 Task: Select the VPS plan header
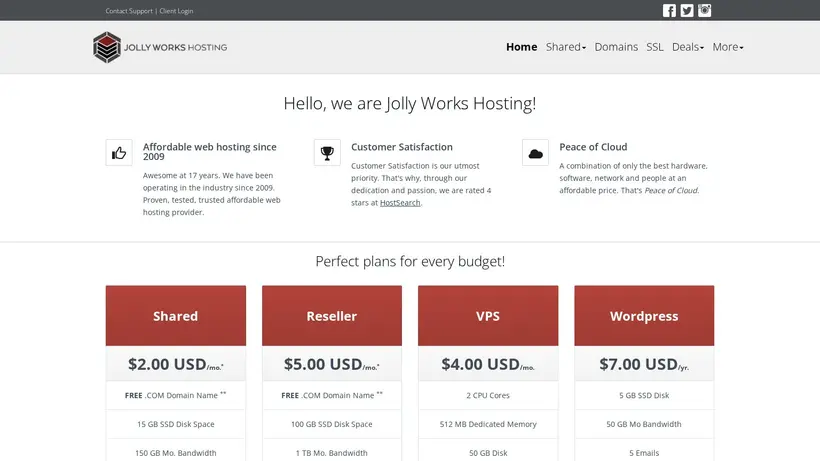coord(488,316)
